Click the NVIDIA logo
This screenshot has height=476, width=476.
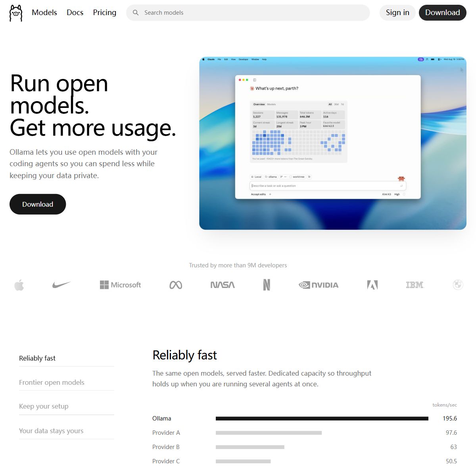(319, 285)
